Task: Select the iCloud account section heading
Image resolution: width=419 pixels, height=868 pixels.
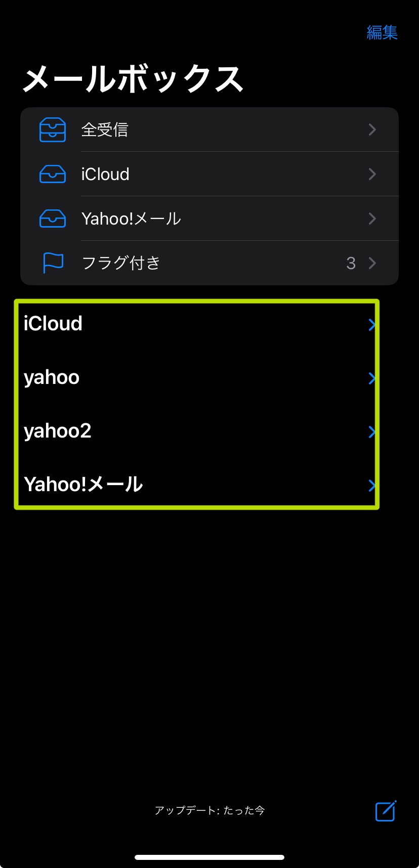Action: 53,324
